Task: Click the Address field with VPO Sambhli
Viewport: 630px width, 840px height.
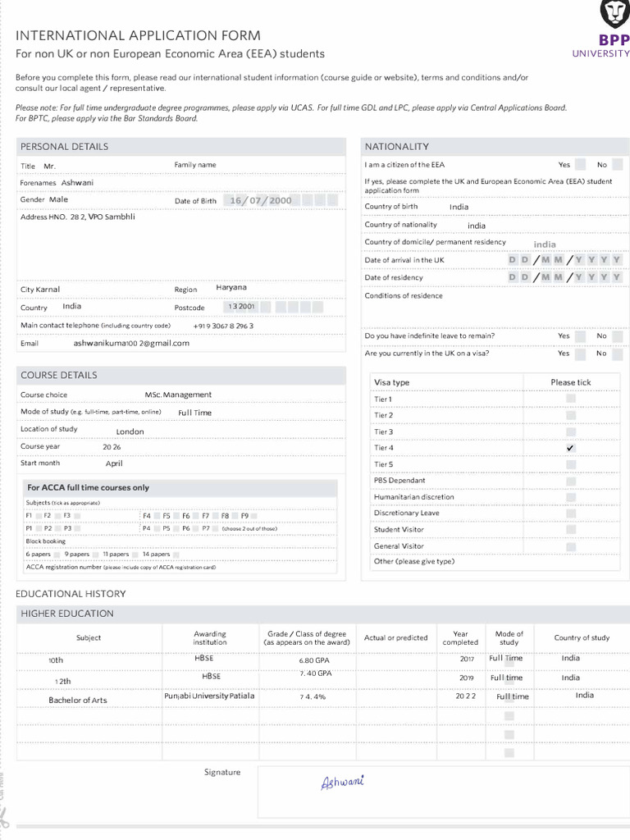Action: coord(181,245)
